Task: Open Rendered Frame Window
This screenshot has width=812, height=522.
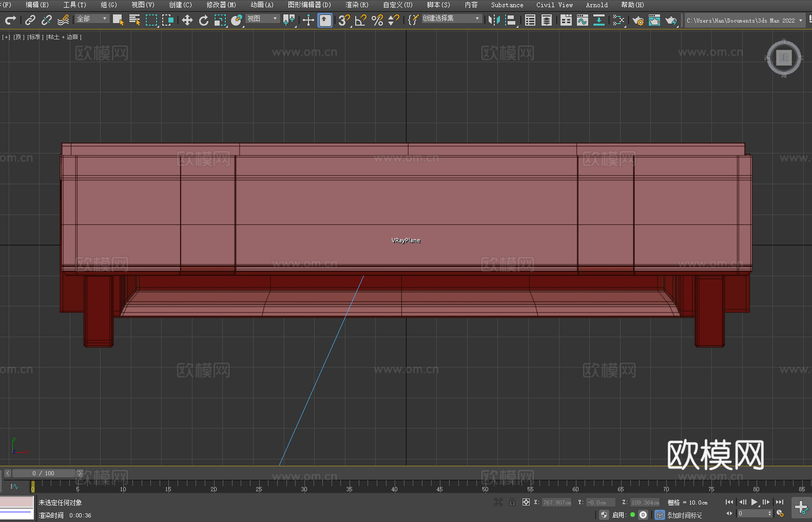Action: (x=654, y=20)
